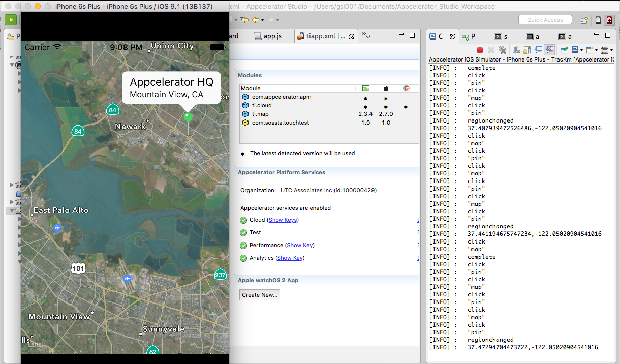Tap the green map pin in simulator
Screen dimensions: 620x364
click(188, 116)
